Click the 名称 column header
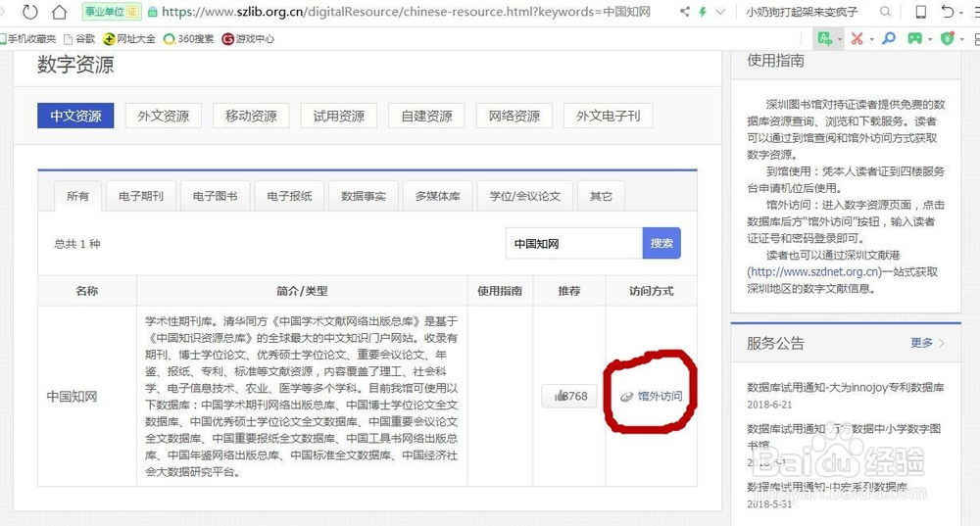 pyautogui.click(x=87, y=291)
